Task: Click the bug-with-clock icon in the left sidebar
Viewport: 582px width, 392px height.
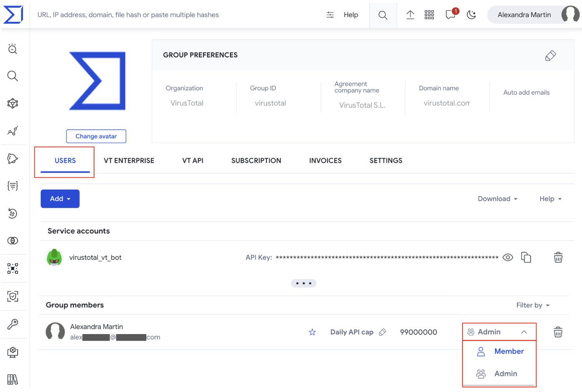Action: tap(13, 49)
